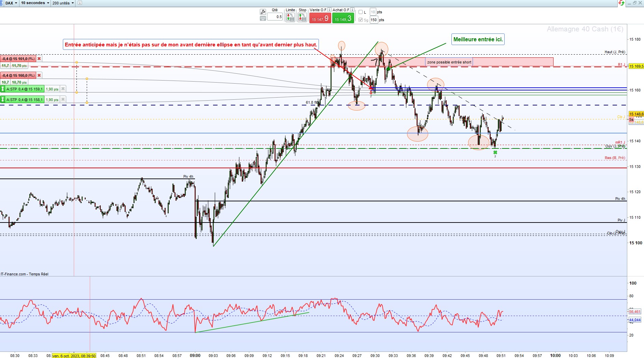Open the wrench trading settings icon
Image resolution: width=644 pixels, height=358 pixels.
click(263, 12)
